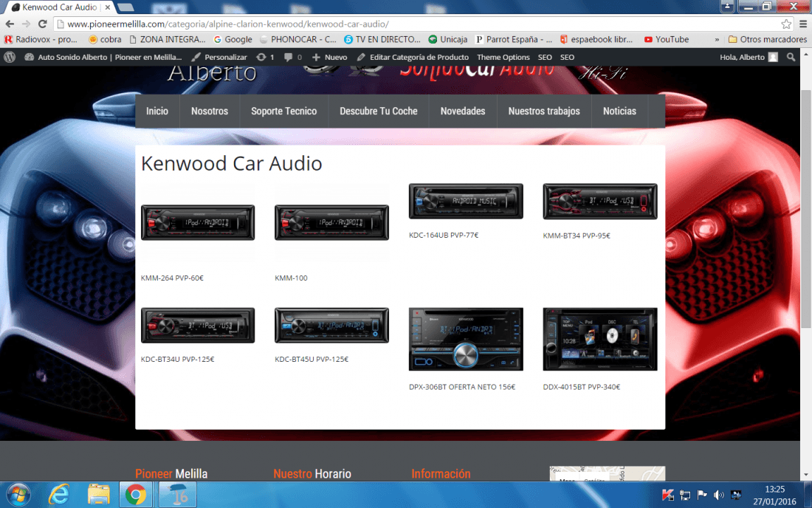Screen dimensions: 812x508
Task: Open the YouTube bookmark
Action: 667,39
